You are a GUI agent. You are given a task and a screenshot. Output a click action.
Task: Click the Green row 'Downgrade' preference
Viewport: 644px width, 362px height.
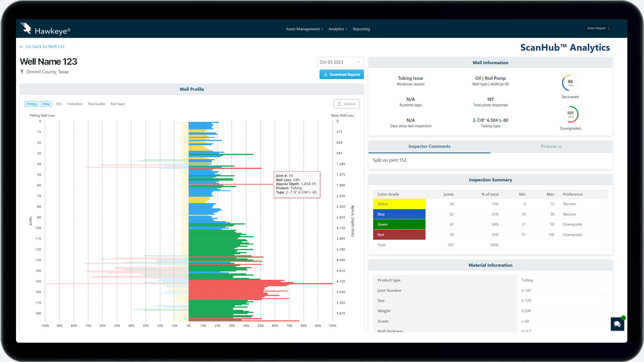[x=572, y=224]
